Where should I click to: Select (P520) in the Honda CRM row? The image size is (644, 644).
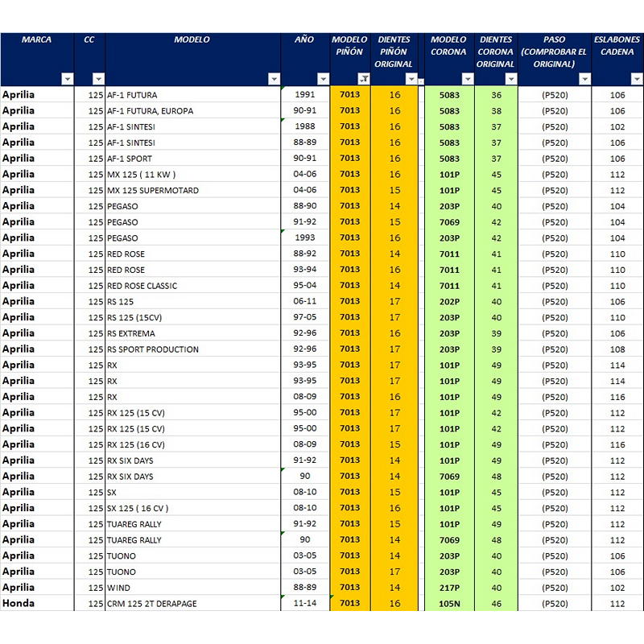click(555, 604)
